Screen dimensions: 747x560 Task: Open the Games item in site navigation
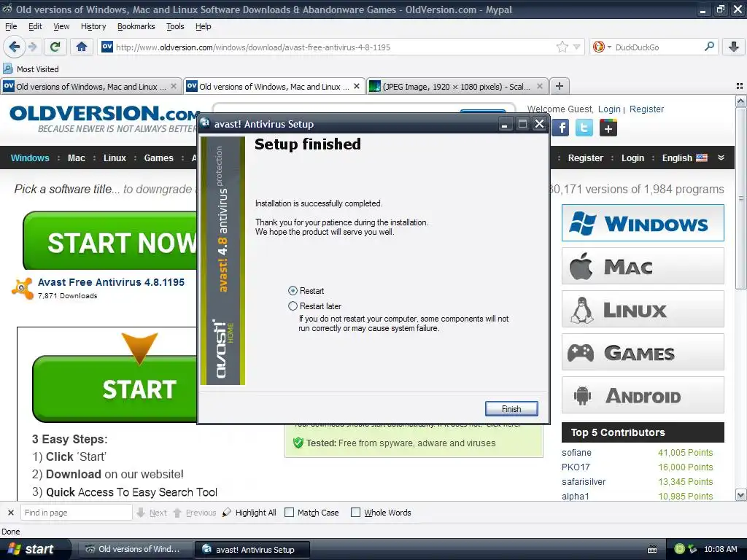pos(158,157)
